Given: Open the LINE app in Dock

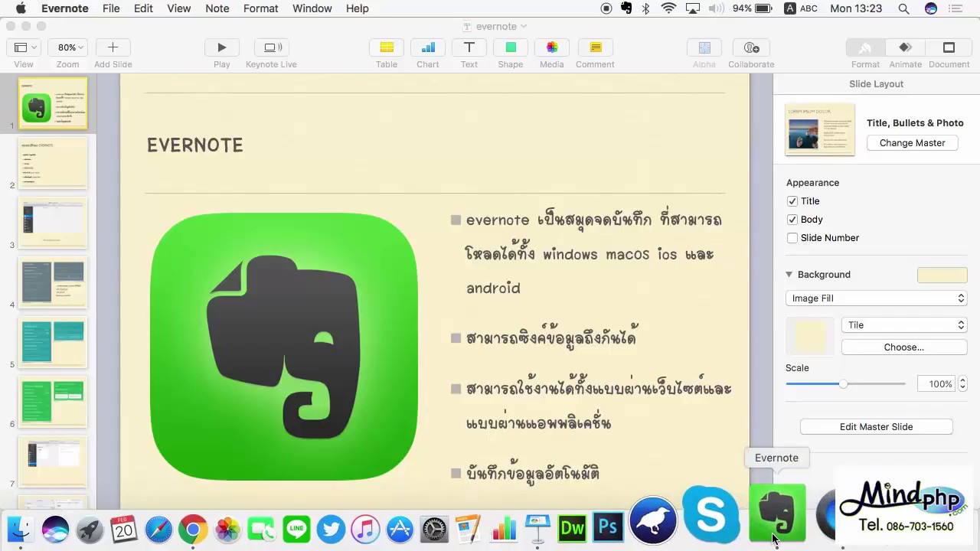Looking at the screenshot, I should (x=296, y=529).
